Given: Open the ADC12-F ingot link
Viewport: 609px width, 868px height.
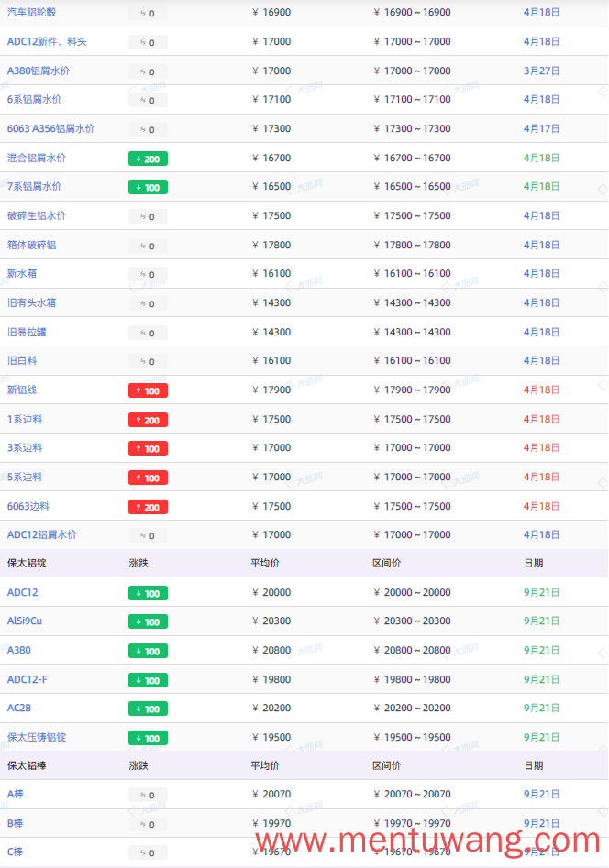Looking at the screenshot, I should pos(28,679).
